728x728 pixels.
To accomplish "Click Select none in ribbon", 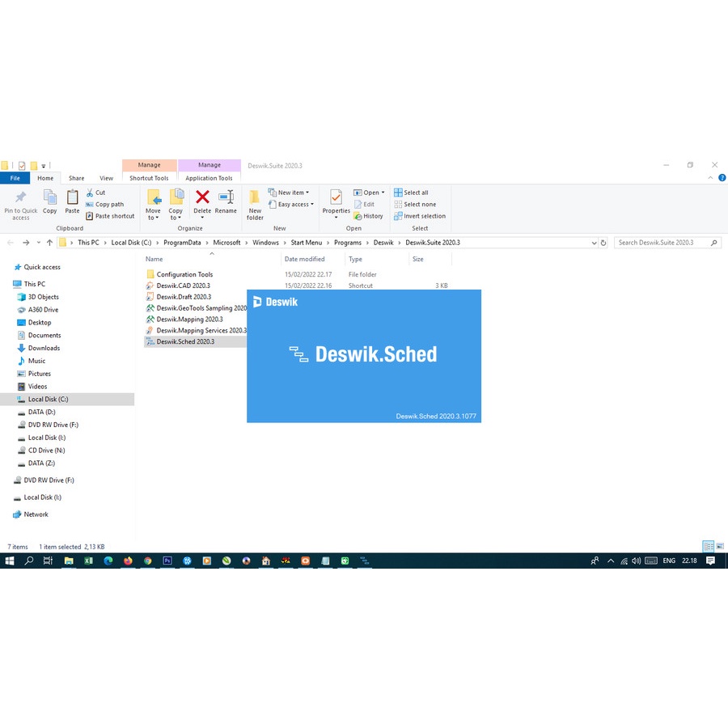I will [x=415, y=205].
